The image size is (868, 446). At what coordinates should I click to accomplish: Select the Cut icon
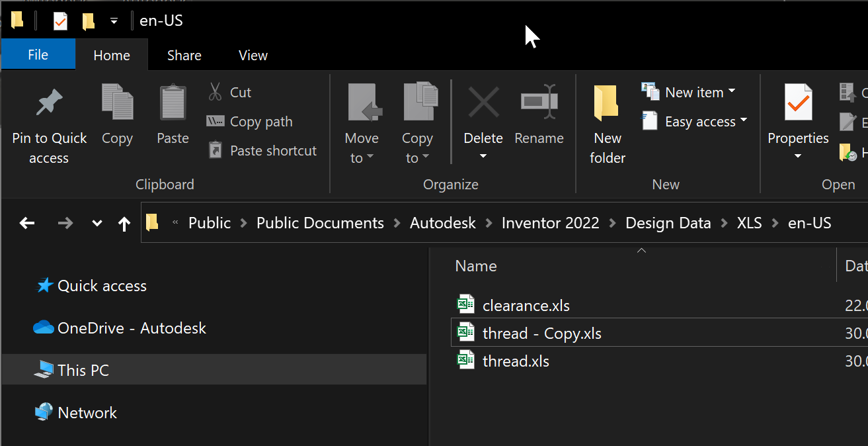(216, 91)
